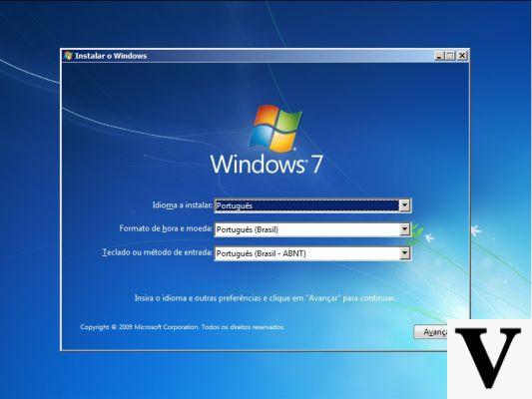Open the 'Teclado ou método de entrada' dropdown arrow
The image size is (532, 399).
pyautogui.click(x=404, y=253)
